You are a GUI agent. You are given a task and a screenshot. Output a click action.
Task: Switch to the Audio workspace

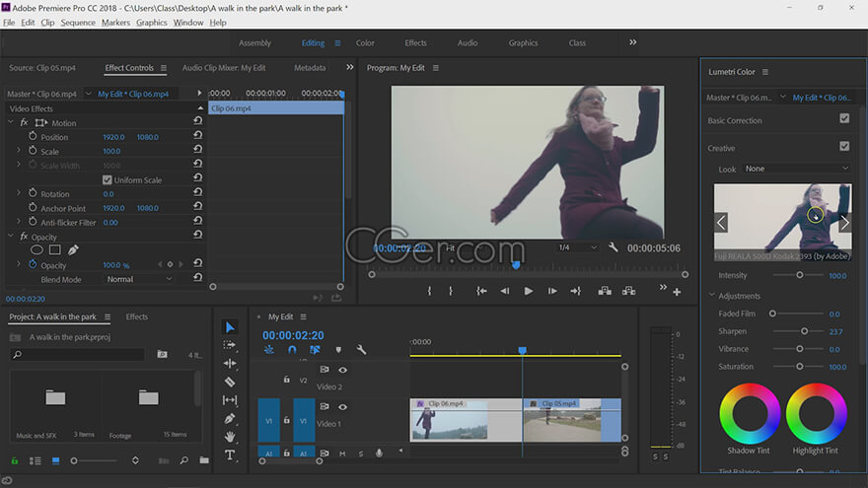coord(468,42)
